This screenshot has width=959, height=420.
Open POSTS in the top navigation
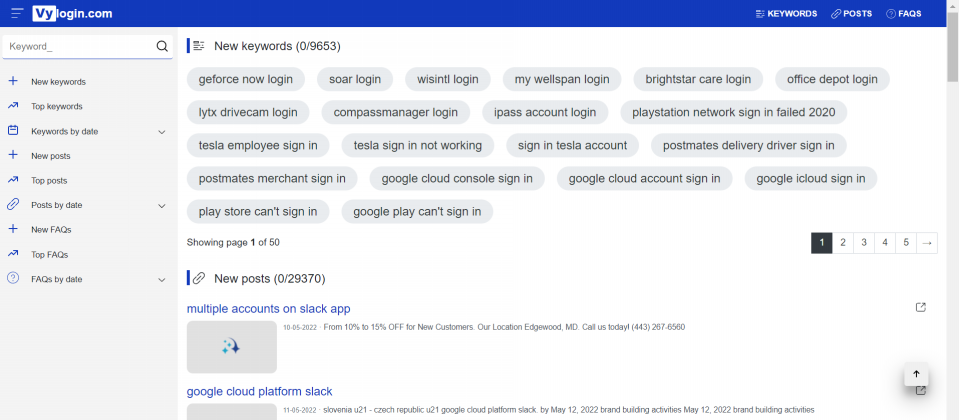coord(851,13)
